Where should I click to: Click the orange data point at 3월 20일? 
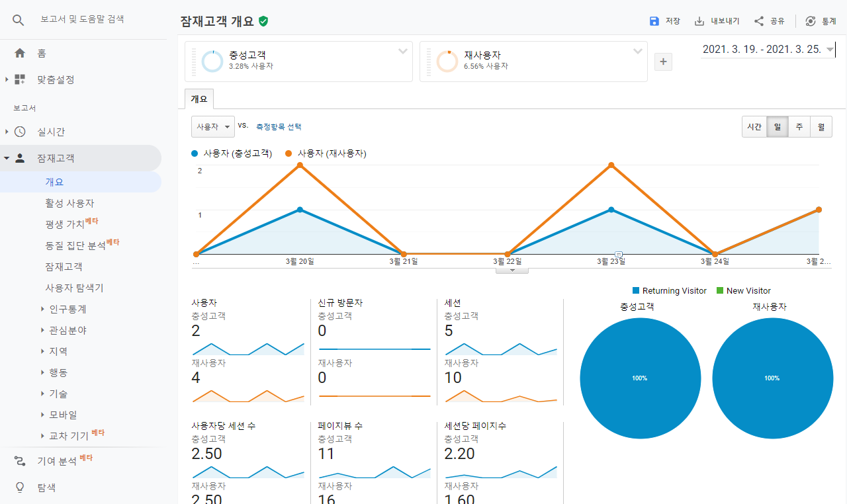pyautogui.click(x=300, y=165)
